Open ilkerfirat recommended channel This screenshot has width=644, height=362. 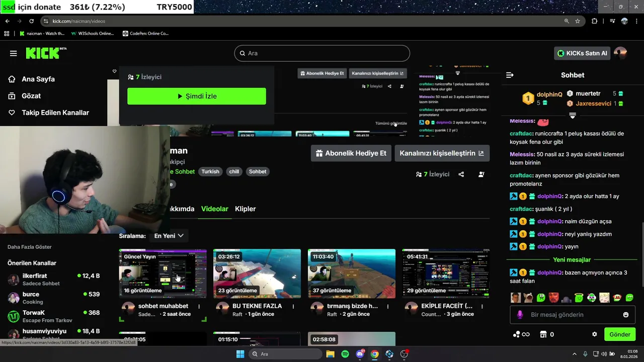(x=53, y=280)
